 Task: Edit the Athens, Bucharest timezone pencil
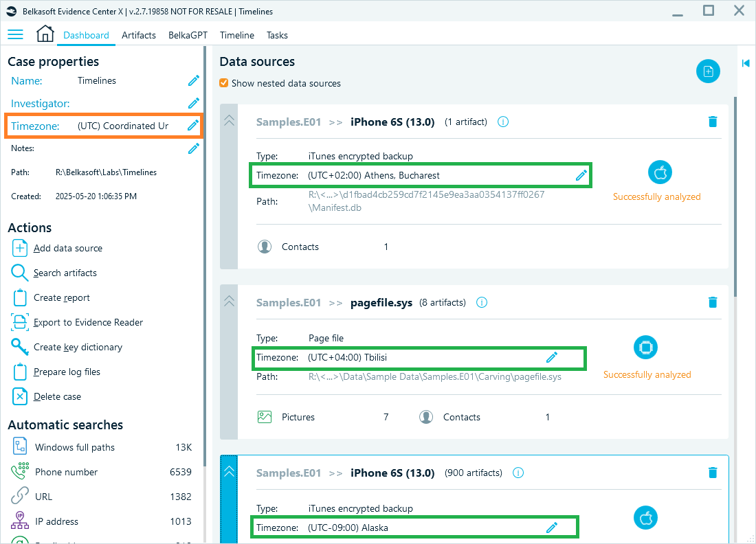point(581,175)
